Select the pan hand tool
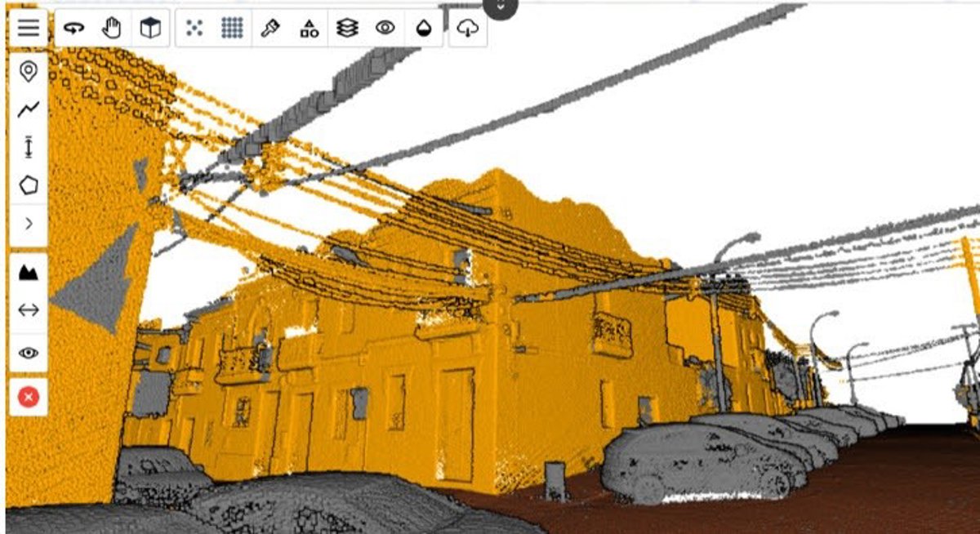 [112, 29]
